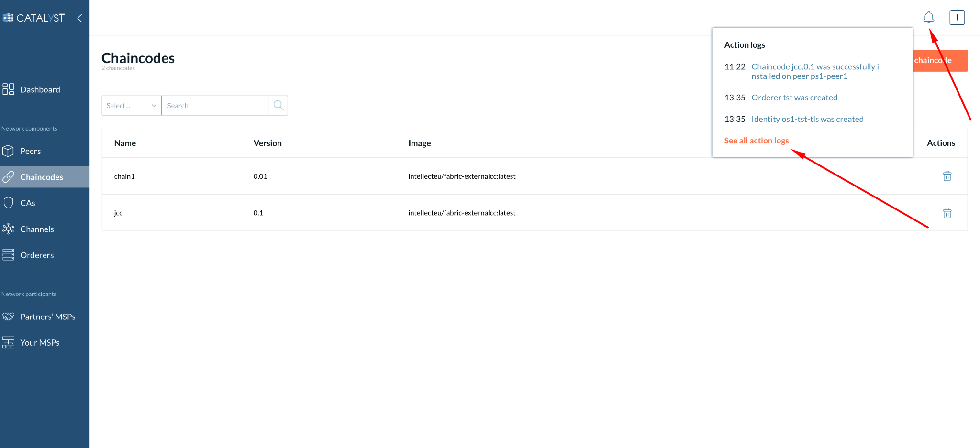Image resolution: width=980 pixels, height=448 pixels.
Task: Open the Orderer tst was created log entry
Action: click(x=794, y=97)
